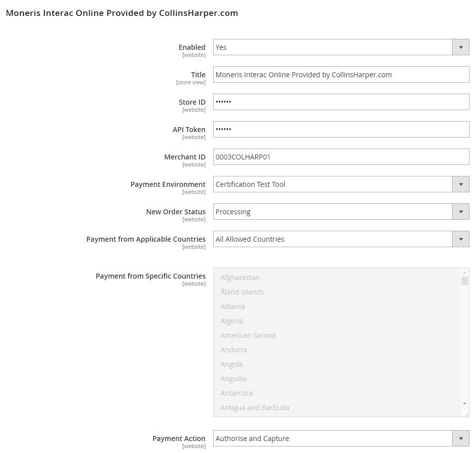Image resolution: width=476 pixels, height=453 pixels.
Task: Focus the Store ID password field
Action: (x=341, y=102)
